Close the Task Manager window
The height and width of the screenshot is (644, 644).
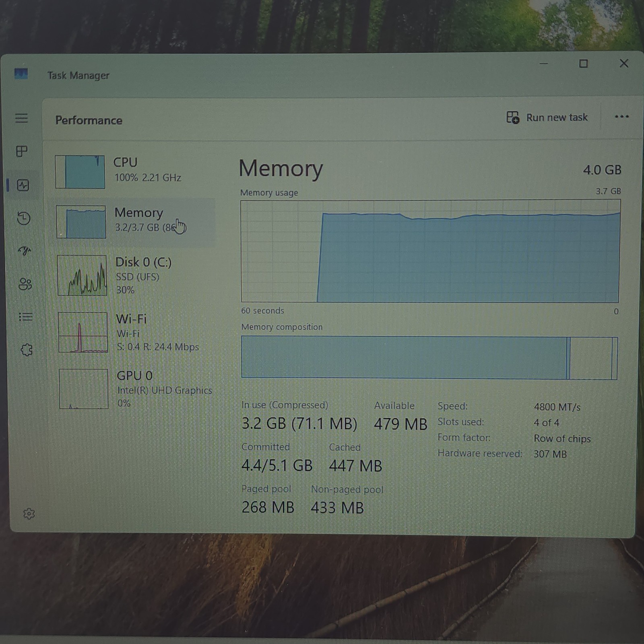[623, 63]
